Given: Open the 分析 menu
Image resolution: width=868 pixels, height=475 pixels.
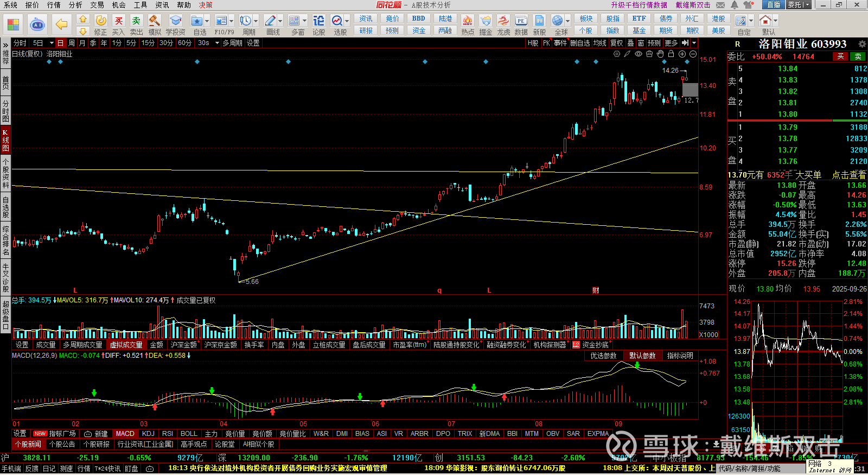Looking at the screenshot, I should point(75,5).
